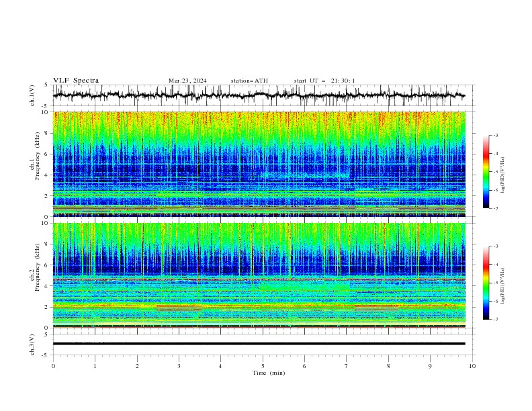
Task: Click time axis tick label "7"
Action: click(x=347, y=366)
